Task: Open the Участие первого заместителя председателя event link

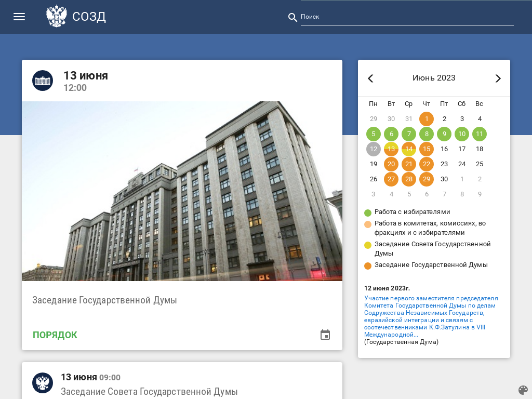Action: click(x=431, y=316)
